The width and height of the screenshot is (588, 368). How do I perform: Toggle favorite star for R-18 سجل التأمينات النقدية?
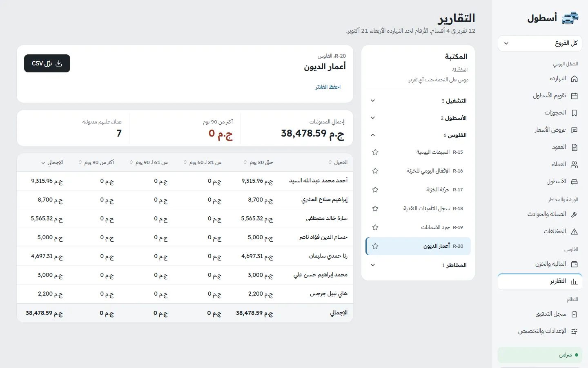pyautogui.click(x=375, y=209)
